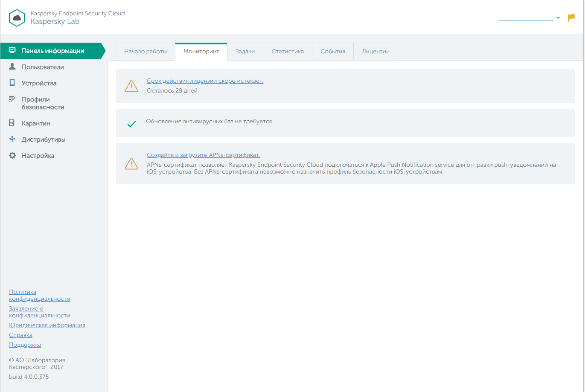The width and height of the screenshot is (585, 392).
Task: Click the Kaspersky Endpoint Security Cloud title
Action: (78, 13)
